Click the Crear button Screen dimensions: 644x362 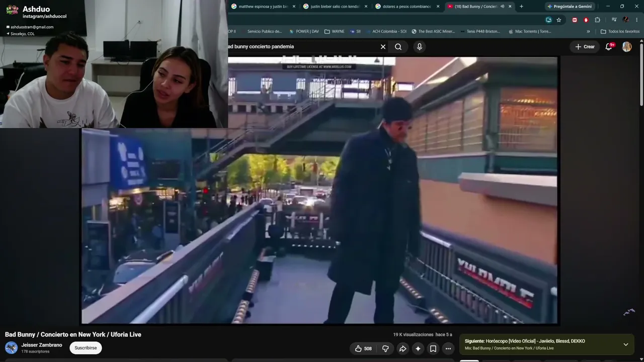[585, 47]
